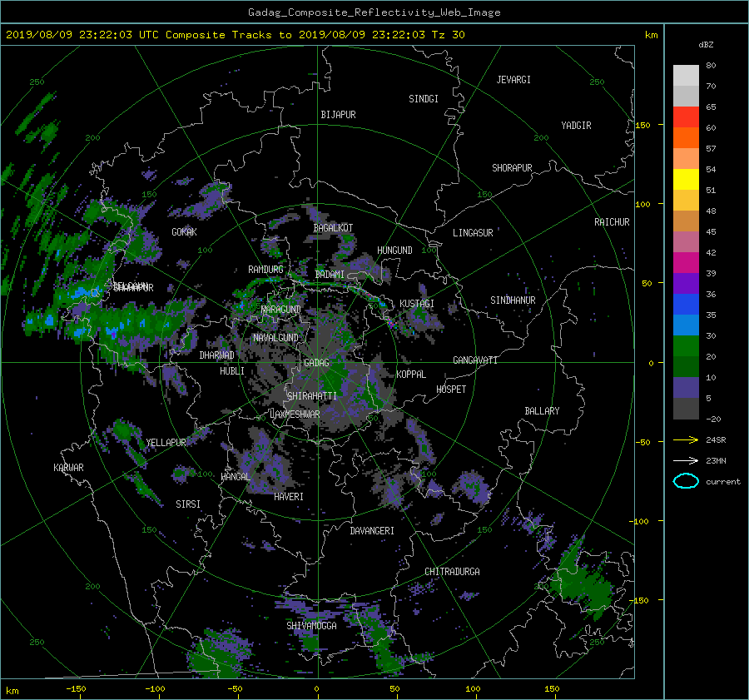Viewport: 749px width, 700px height.
Task: Click the YELLAPUR city label
Action: pos(166,443)
